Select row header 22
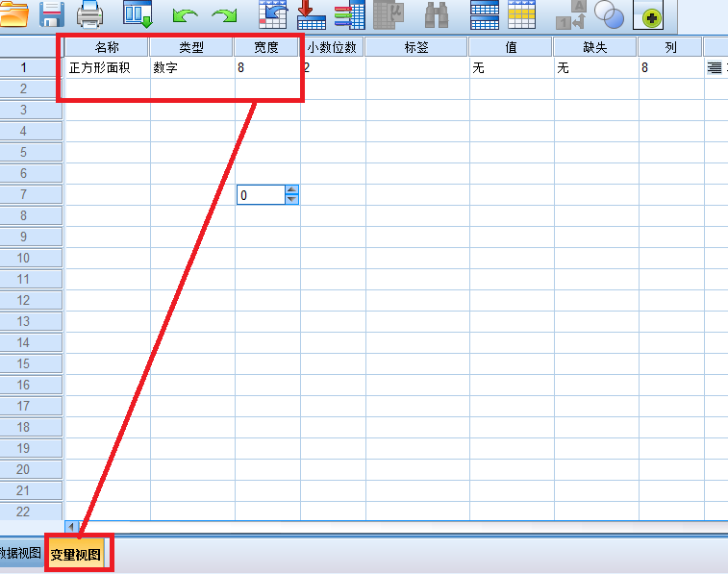The width and height of the screenshot is (728, 574). 31,512
